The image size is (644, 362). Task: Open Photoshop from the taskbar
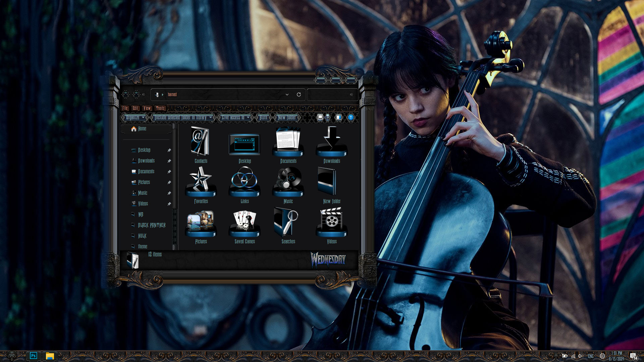pos(33,356)
